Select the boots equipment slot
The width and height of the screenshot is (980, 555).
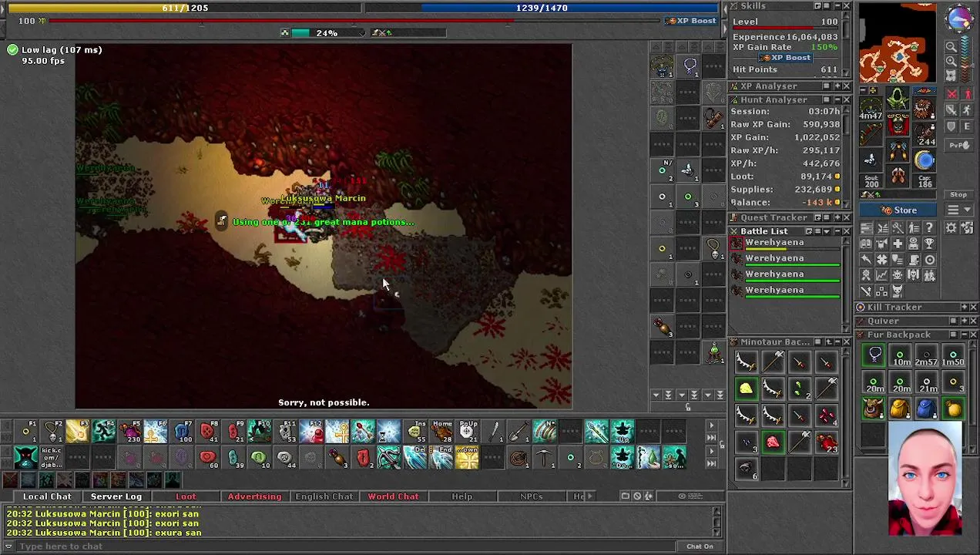[898, 176]
